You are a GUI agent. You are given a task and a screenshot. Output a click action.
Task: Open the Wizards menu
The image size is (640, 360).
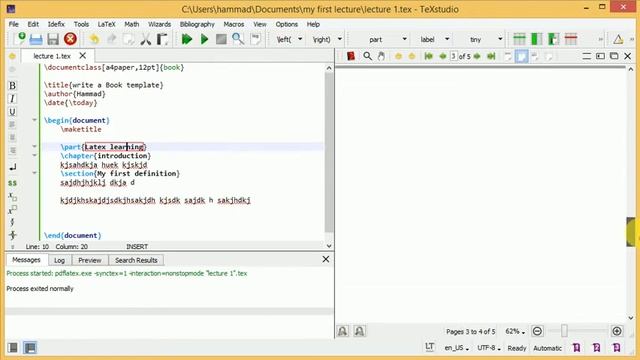[159, 24]
